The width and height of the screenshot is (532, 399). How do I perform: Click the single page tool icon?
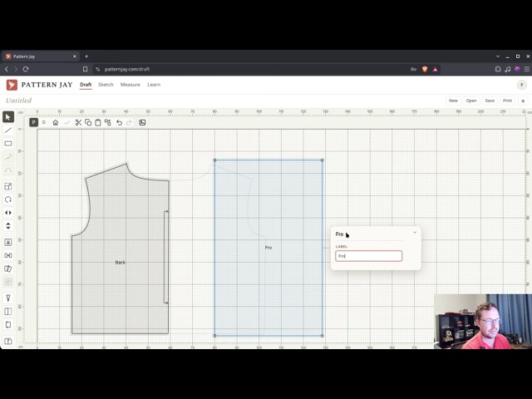click(8, 325)
